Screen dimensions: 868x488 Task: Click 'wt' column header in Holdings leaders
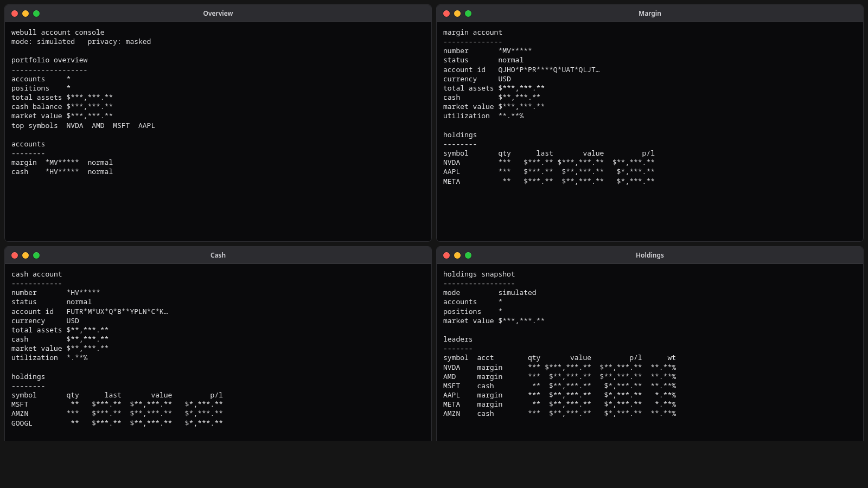point(672,358)
